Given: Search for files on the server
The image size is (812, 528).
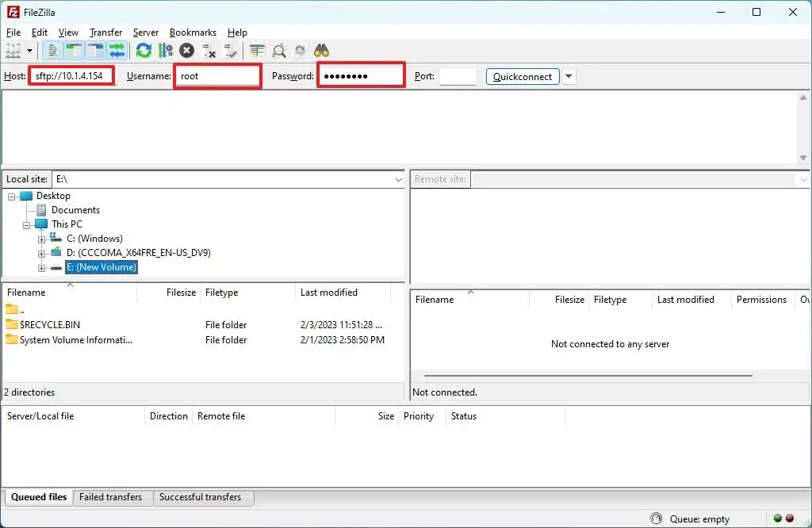Looking at the screenshot, I should pyautogui.click(x=321, y=50).
